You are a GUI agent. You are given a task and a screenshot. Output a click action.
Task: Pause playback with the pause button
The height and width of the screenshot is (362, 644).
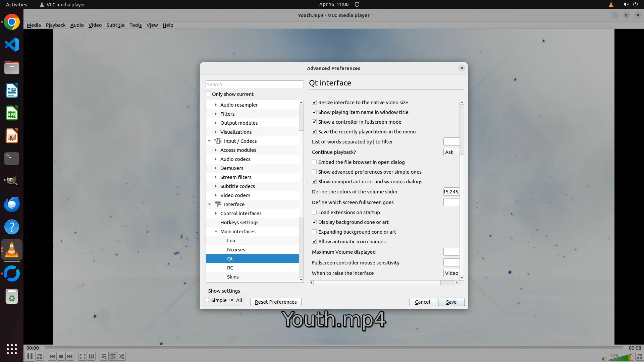pos(30,356)
